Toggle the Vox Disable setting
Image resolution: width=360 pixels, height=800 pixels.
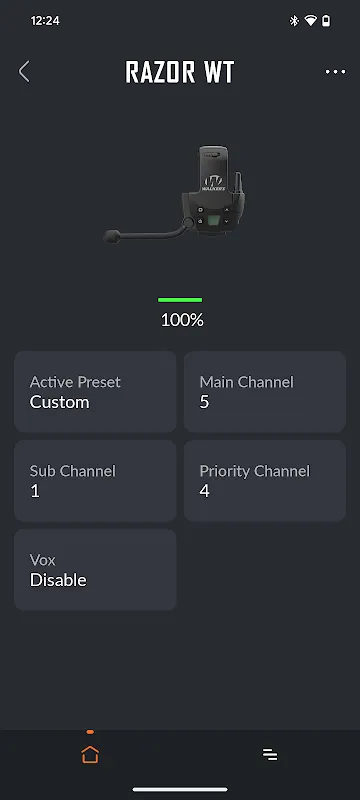[95, 569]
